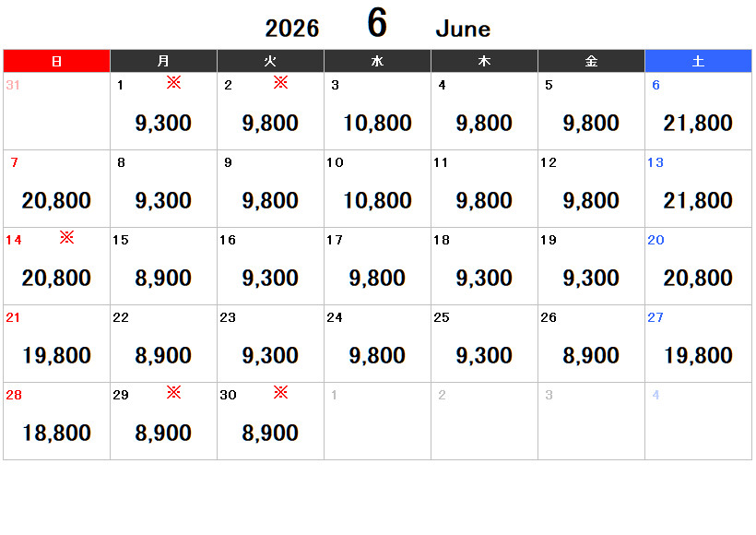The image size is (756, 535).
Task: Click the red ※ mark on June 2
Action: pos(281,82)
